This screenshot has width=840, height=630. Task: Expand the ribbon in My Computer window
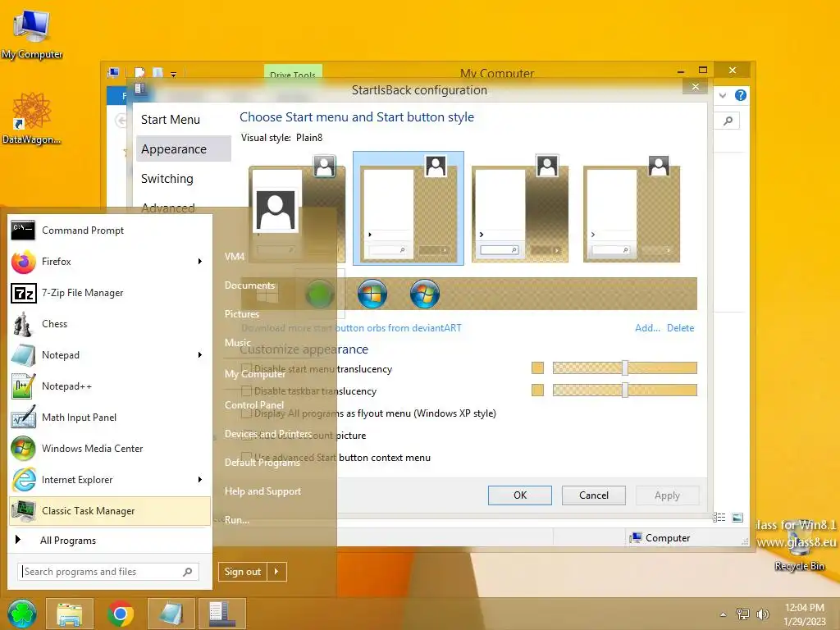click(x=723, y=95)
